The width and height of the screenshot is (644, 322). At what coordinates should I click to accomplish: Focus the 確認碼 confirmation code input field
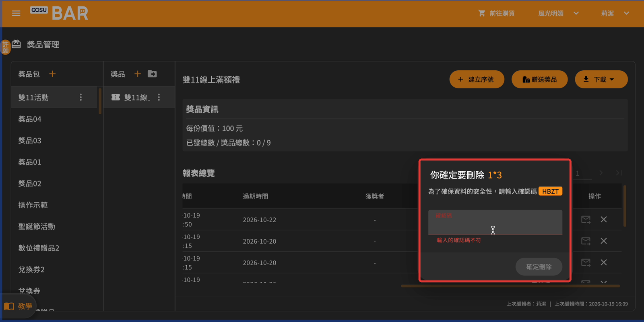(495, 222)
